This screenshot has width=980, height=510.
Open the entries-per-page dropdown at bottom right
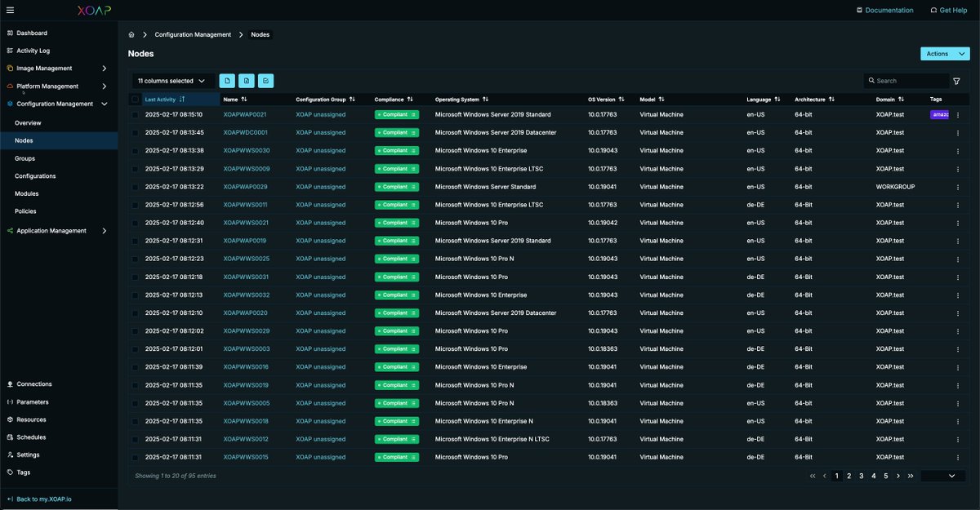(943, 475)
